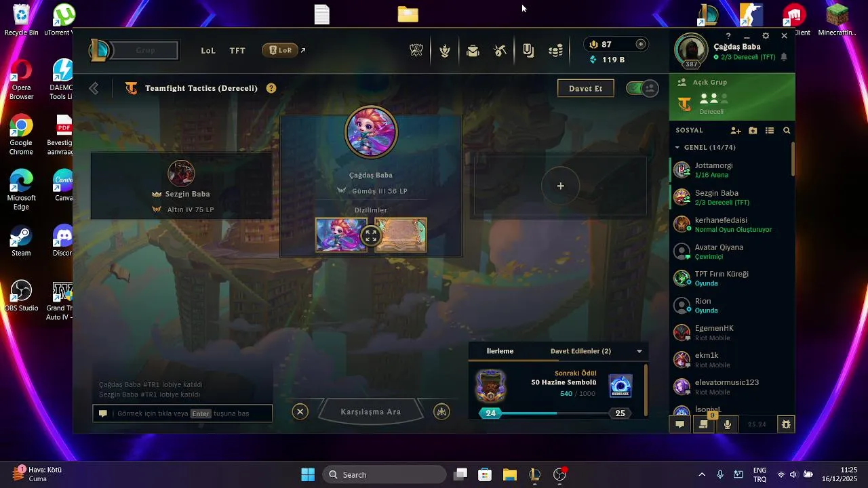This screenshot has width=868, height=488.
Task: Select friend TPT Fırın Küreği in the friends list
Action: [731, 279]
